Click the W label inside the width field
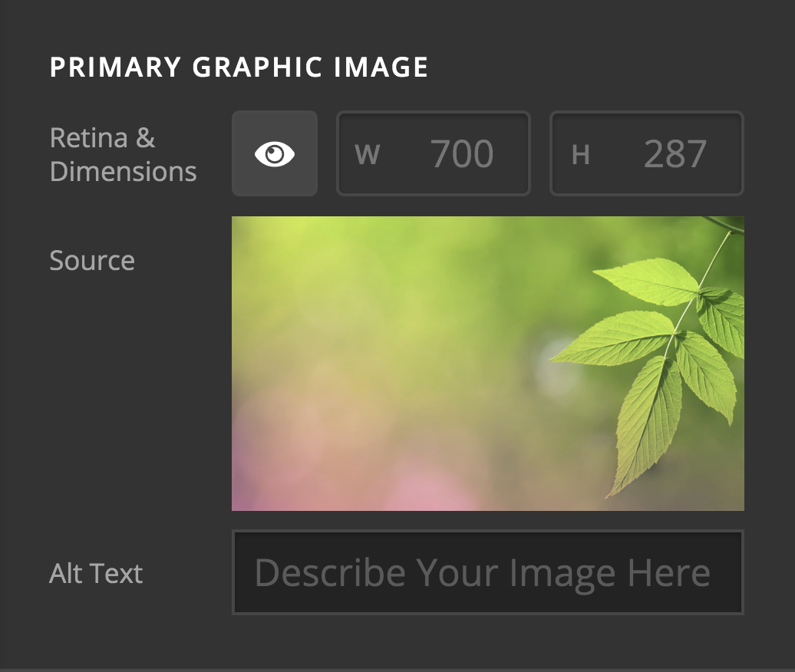 click(368, 153)
